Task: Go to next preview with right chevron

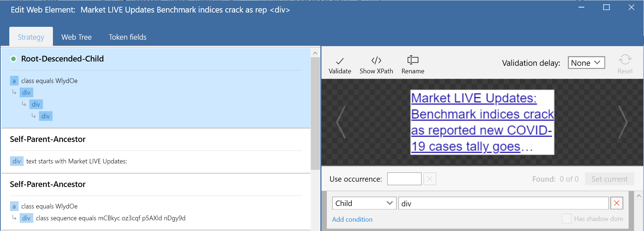Action: click(623, 122)
